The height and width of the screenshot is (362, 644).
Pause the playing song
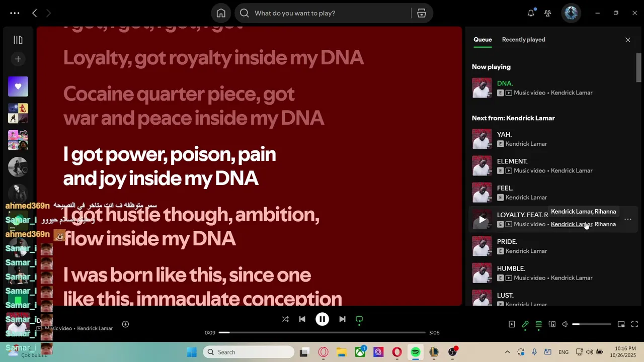322,319
